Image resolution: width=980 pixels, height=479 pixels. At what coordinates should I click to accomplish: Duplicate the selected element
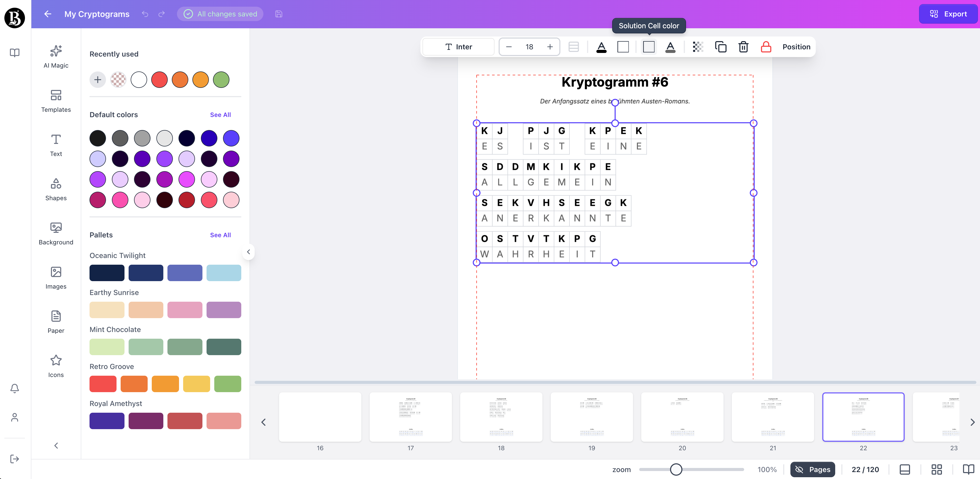(x=720, y=47)
